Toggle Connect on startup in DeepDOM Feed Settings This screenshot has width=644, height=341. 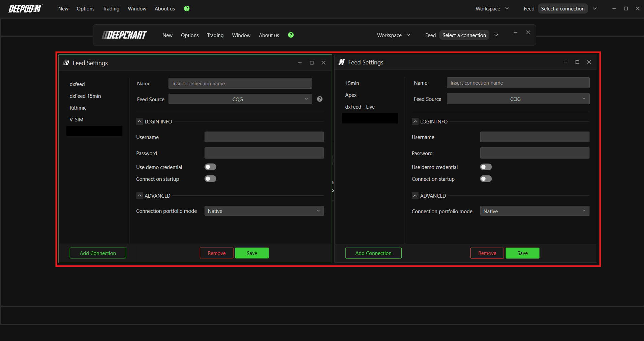coord(486,179)
